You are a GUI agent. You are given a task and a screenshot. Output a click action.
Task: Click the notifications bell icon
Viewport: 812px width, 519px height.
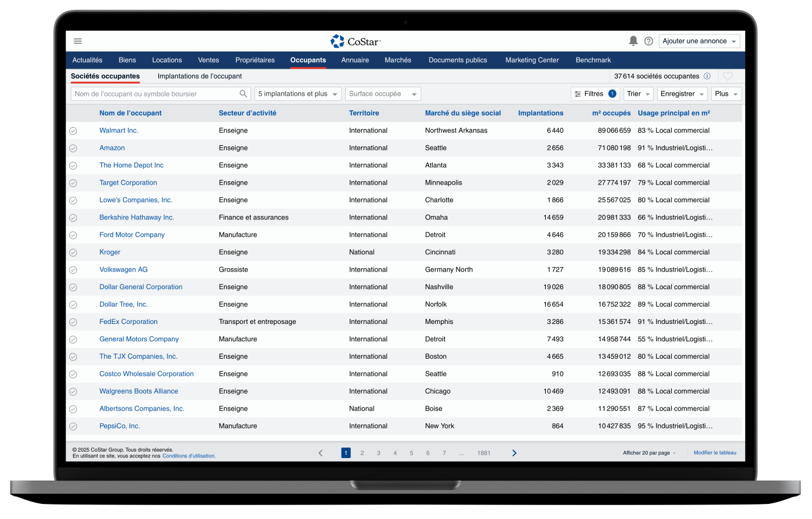[633, 41]
